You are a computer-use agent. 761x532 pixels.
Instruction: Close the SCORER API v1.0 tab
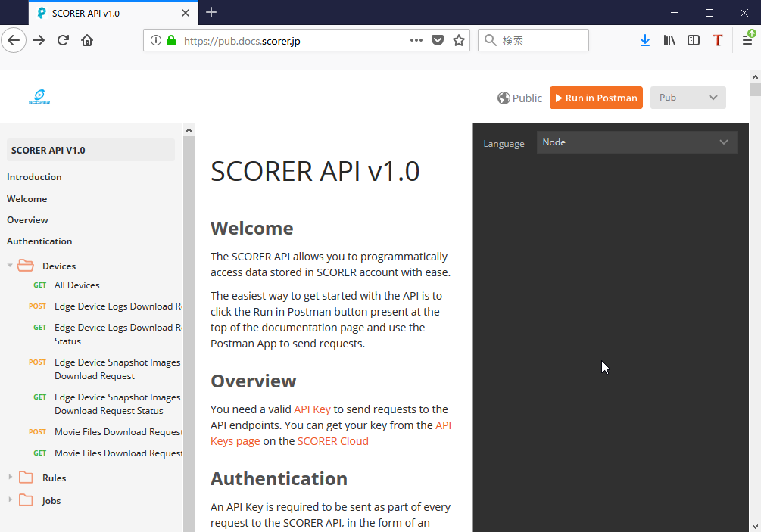coord(186,13)
